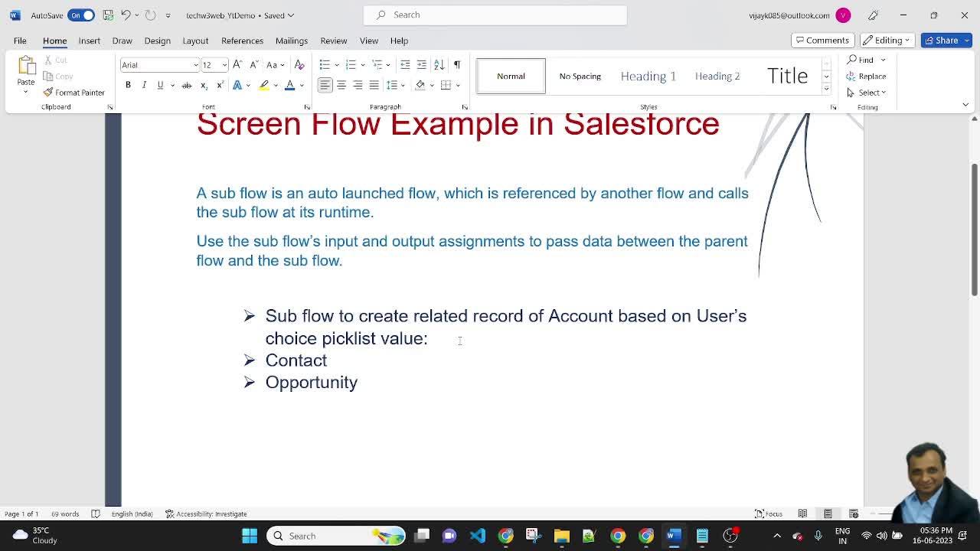Screen dimensions: 980x551
Task: Click the Clear All Formatting icon
Action: point(299,65)
